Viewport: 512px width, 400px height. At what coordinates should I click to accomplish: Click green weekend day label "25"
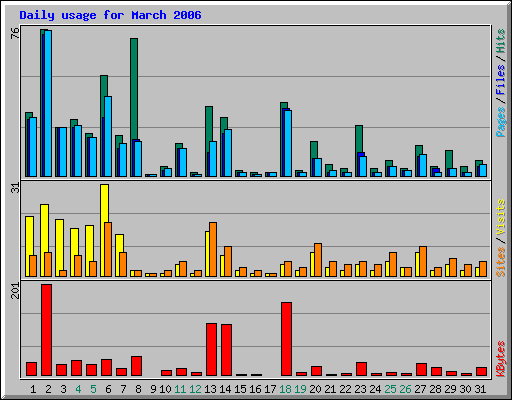390,389
